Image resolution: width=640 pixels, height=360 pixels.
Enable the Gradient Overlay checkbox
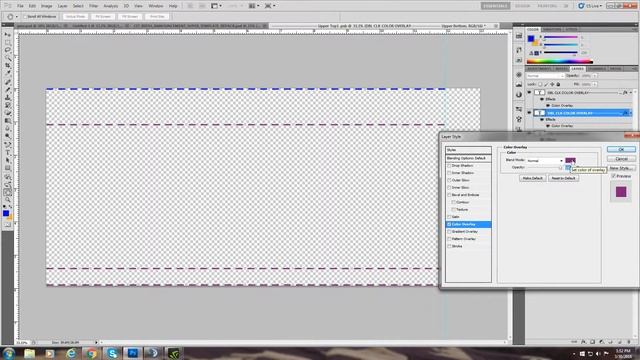(x=449, y=232)
